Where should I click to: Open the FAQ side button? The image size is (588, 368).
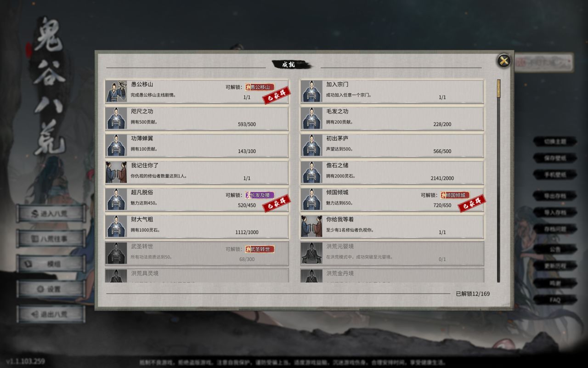click(555, 300)
